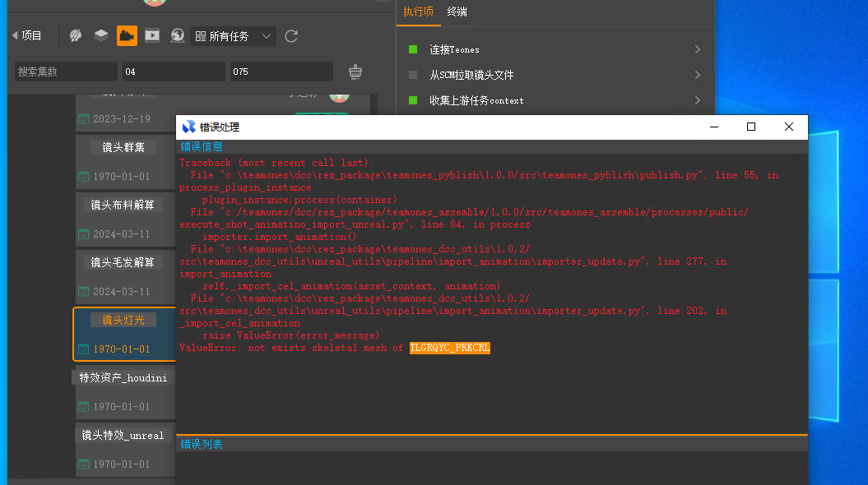Collapse back to 项目 panel
Screen dimensions: 868x485
pyautogui.click(x=26, y=35)
